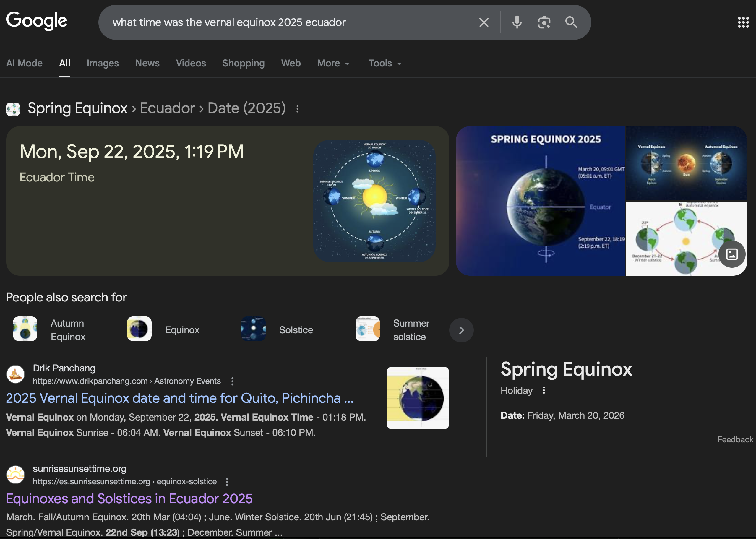Open sunrisesunsettime.org result options menu
This screenshot has width=756, height=539.
[x=227, y=482]
